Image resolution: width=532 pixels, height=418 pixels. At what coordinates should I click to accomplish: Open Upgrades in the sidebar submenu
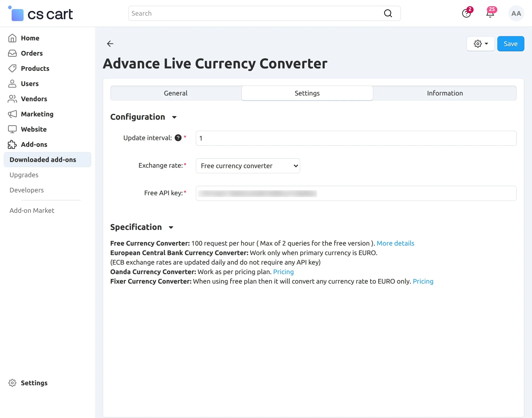(x=24, y=175)
